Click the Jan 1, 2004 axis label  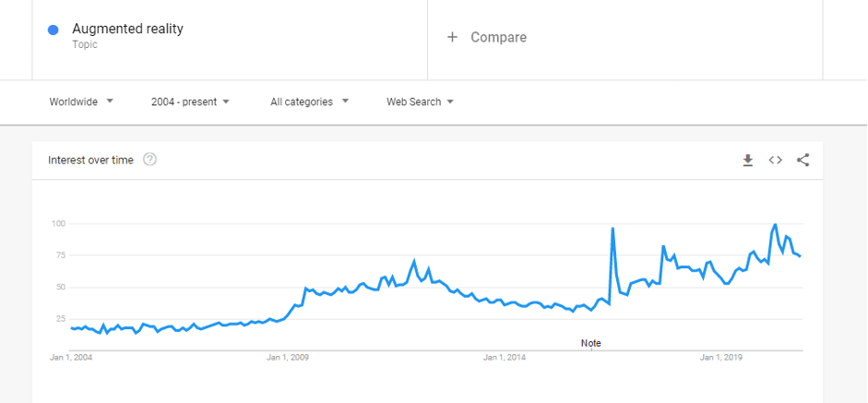[x=71, y=357]
